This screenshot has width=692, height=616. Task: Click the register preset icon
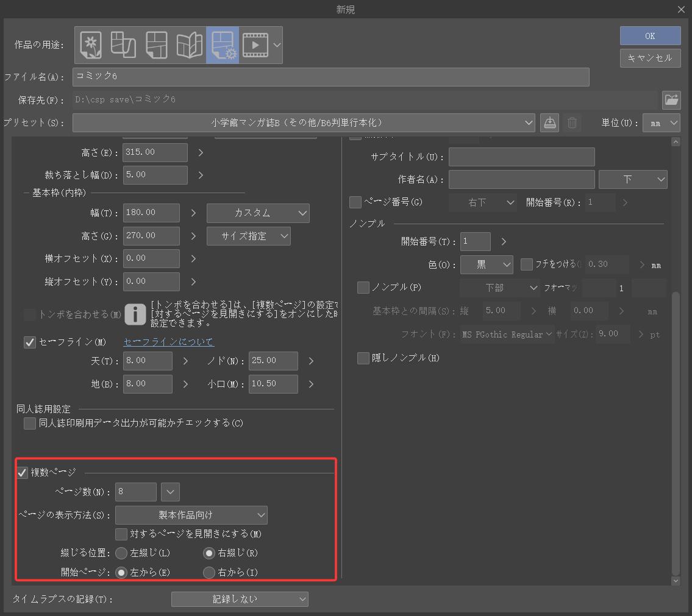(x=549, y=122)
